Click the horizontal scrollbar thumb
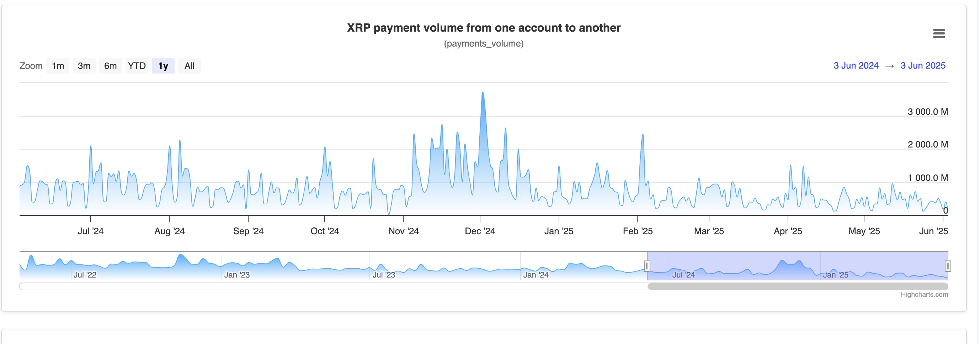Screen dimensions: 980x344 (797, 286)
